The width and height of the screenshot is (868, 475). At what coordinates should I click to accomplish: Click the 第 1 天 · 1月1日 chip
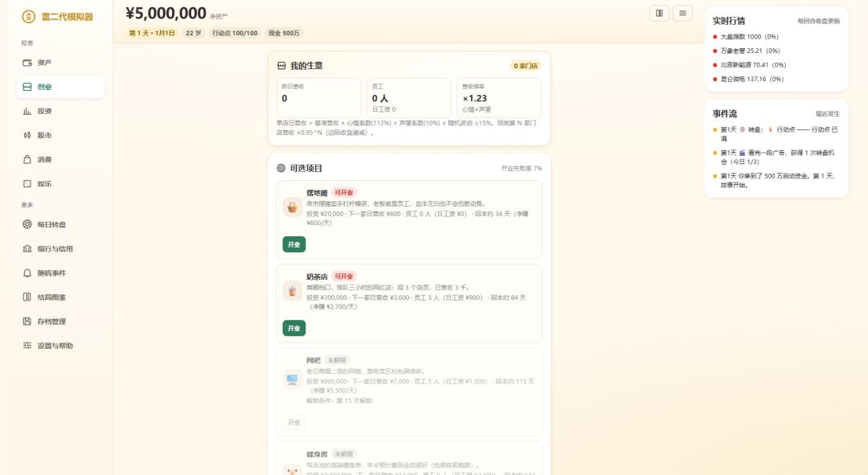pos(152,33)
